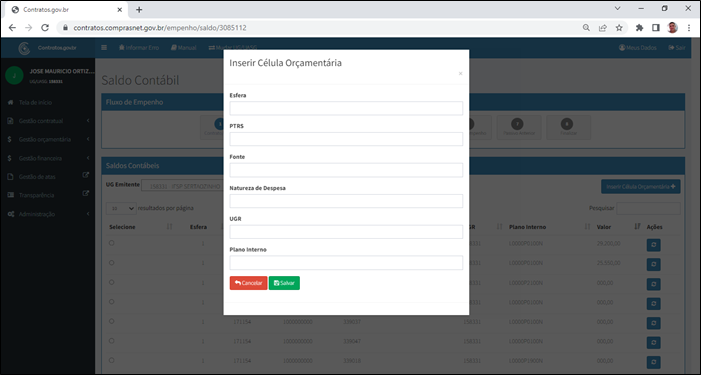Click the Finalizar step in fluxo
The width and height of the screenshot is (701, 375).
click(568, 127)
